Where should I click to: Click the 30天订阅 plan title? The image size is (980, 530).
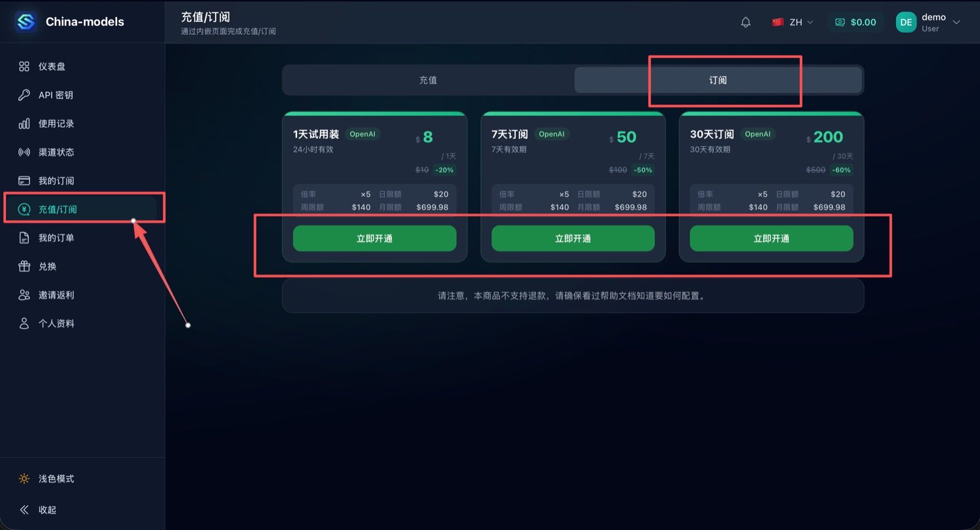coord(712,134)
